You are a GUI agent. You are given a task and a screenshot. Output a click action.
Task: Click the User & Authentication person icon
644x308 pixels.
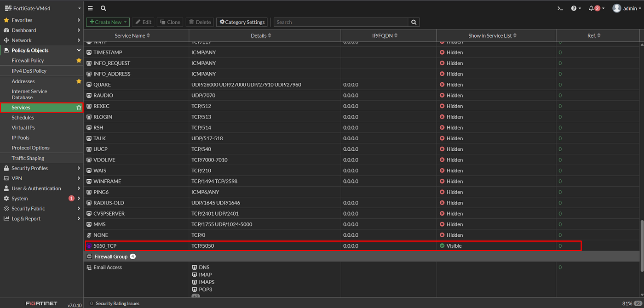pyautogui.click(x=6, y=188)
